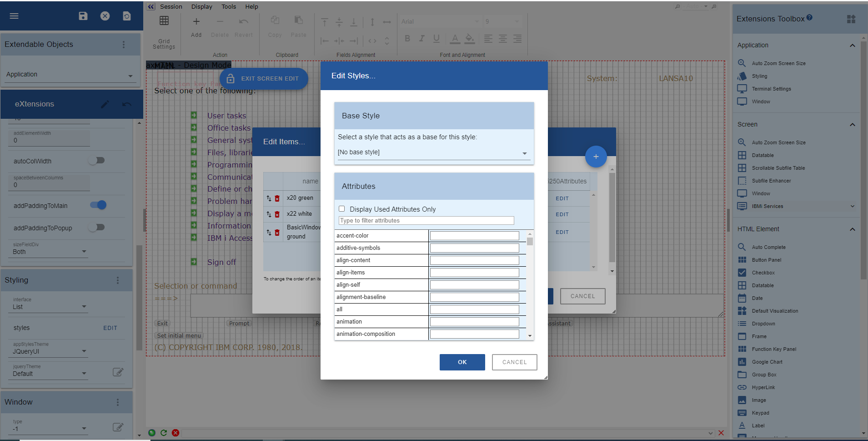Open the Session menu
The width and height of the screenshot is (868, 441).
[x=171, y=6]
